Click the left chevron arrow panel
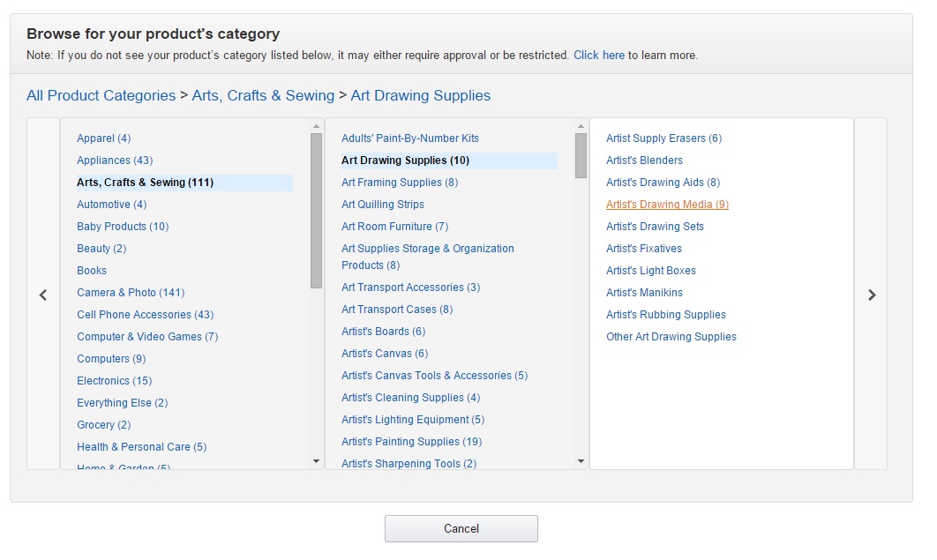 (x=43, y=295)
